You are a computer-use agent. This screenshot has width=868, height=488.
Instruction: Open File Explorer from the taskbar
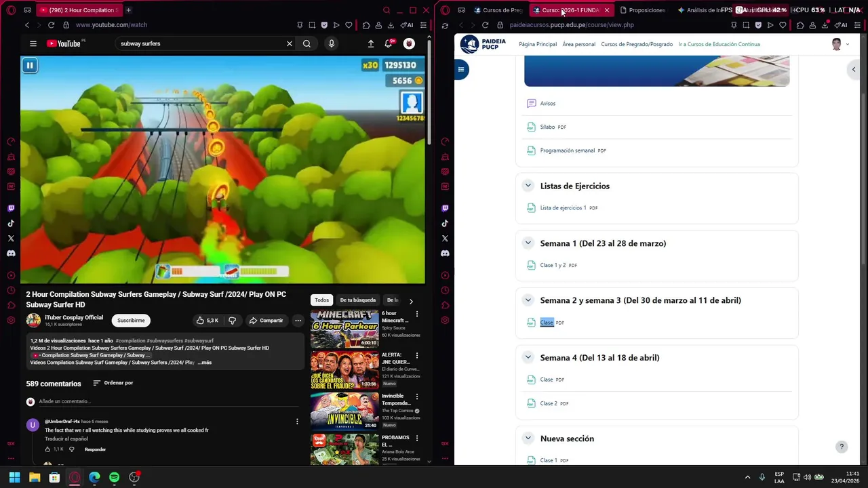tap(35, 477)
